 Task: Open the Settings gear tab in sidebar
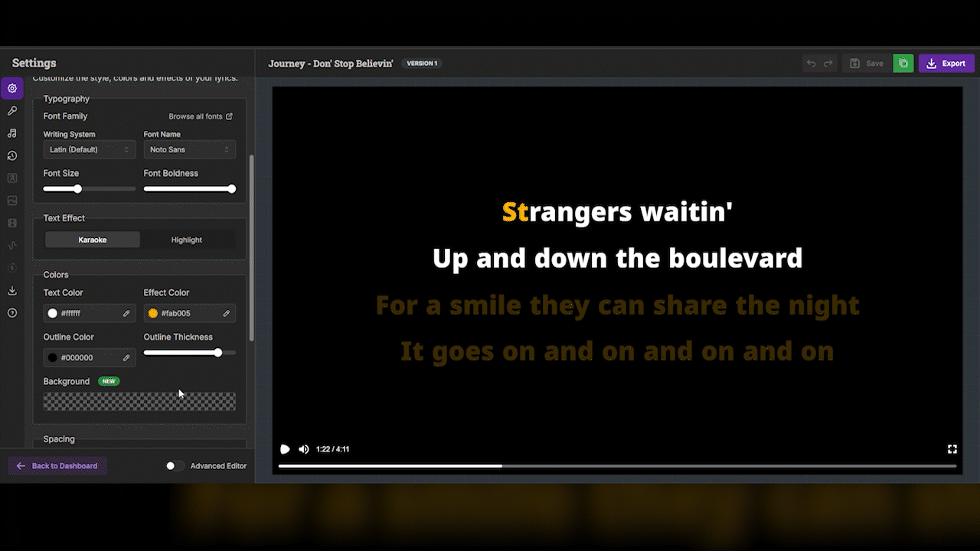point(12,88)
